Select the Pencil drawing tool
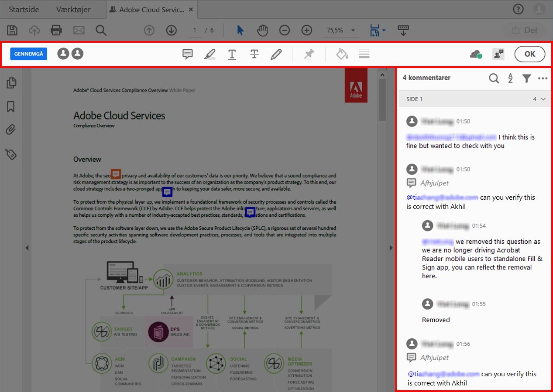 coord(276,54)
